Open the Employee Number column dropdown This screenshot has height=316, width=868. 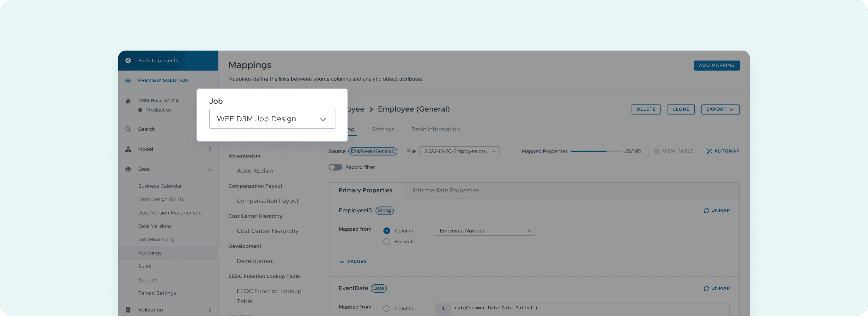(x=485, y=231)
